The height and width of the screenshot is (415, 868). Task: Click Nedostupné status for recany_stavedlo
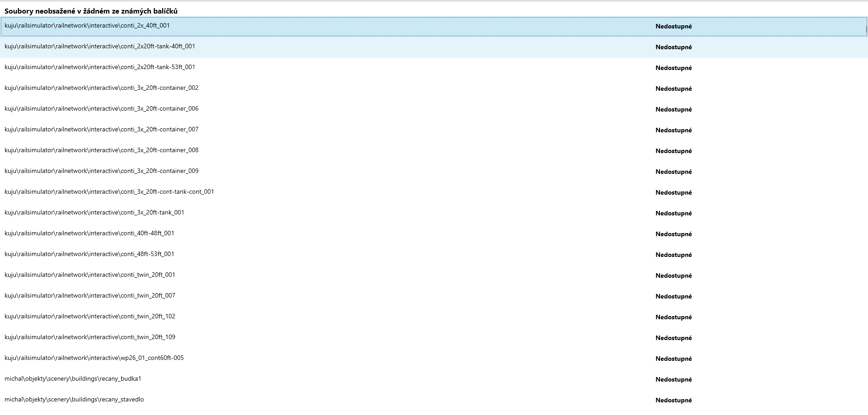tap(674, 400)
